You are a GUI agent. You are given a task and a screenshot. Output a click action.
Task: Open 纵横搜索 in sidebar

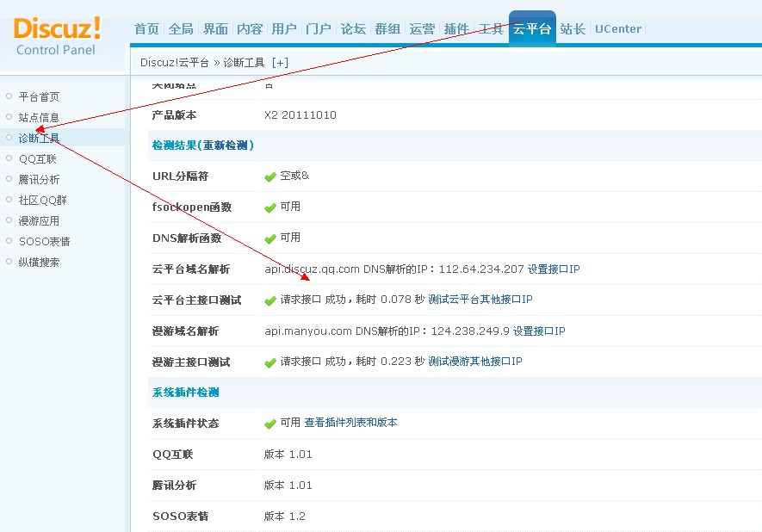(39, 262)
